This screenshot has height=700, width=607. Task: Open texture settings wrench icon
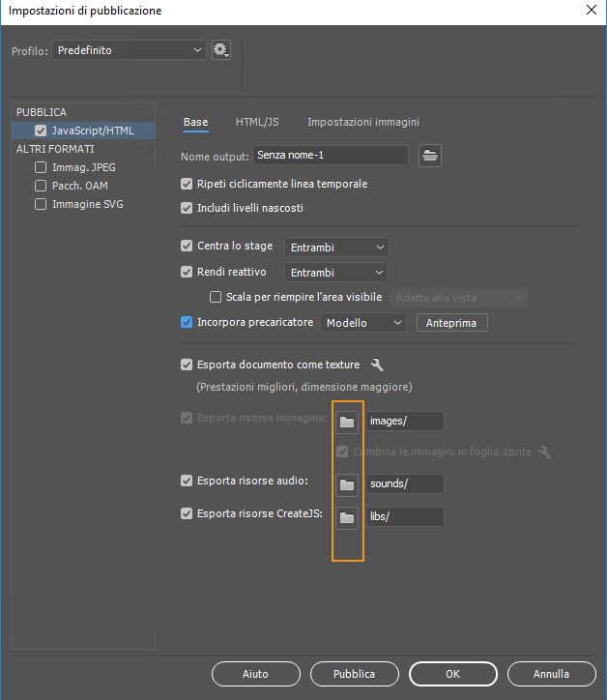[377, 365]
